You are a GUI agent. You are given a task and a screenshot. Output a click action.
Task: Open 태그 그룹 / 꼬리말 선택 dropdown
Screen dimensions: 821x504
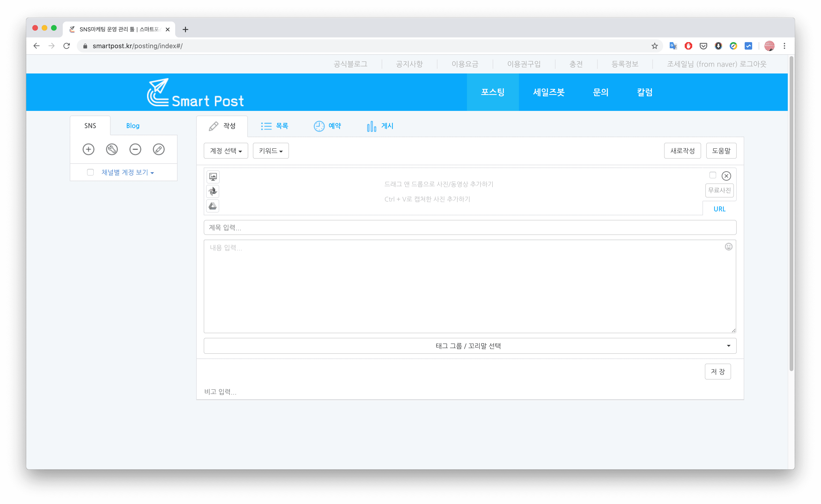point(470,346)
